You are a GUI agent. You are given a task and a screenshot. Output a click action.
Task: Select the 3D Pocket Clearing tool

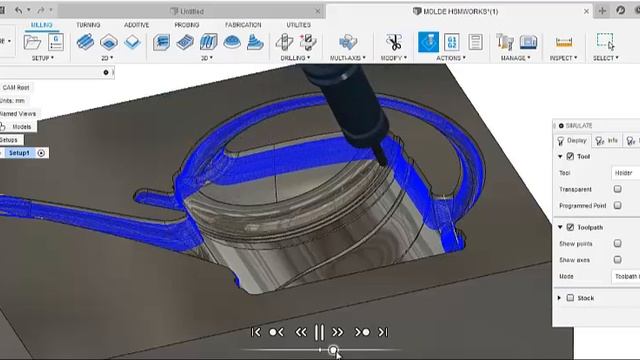pyautogui.click(x=185, y=42)
